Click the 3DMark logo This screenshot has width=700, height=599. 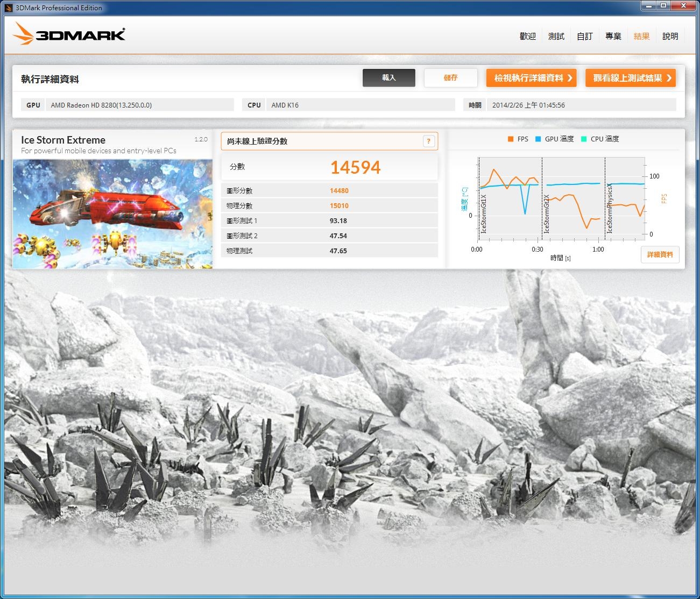[69, 34]
